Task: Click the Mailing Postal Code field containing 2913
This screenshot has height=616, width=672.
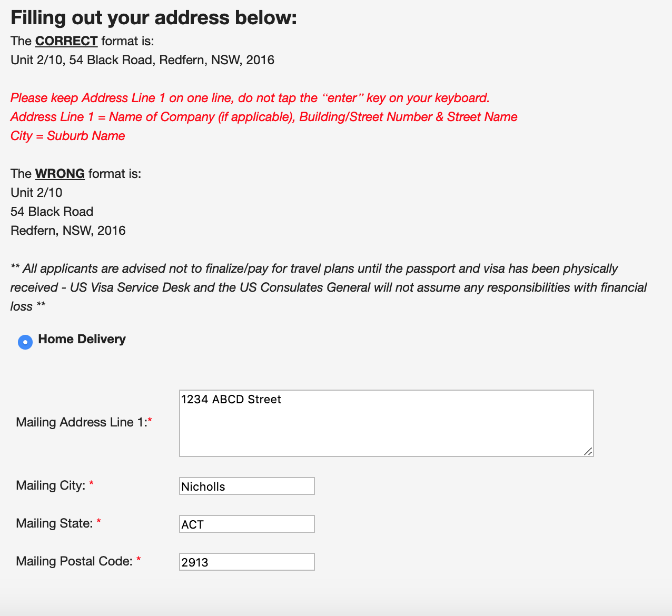Action: coord(246,562)
